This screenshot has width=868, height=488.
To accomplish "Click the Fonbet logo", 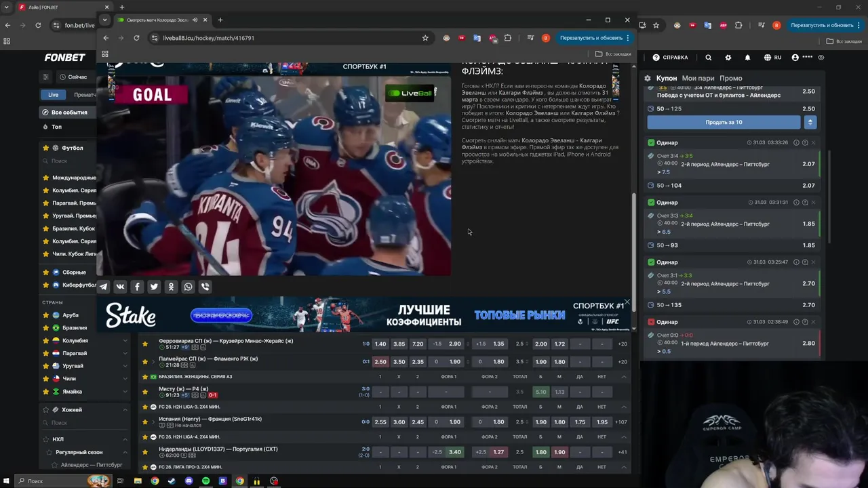I will 64,58.
